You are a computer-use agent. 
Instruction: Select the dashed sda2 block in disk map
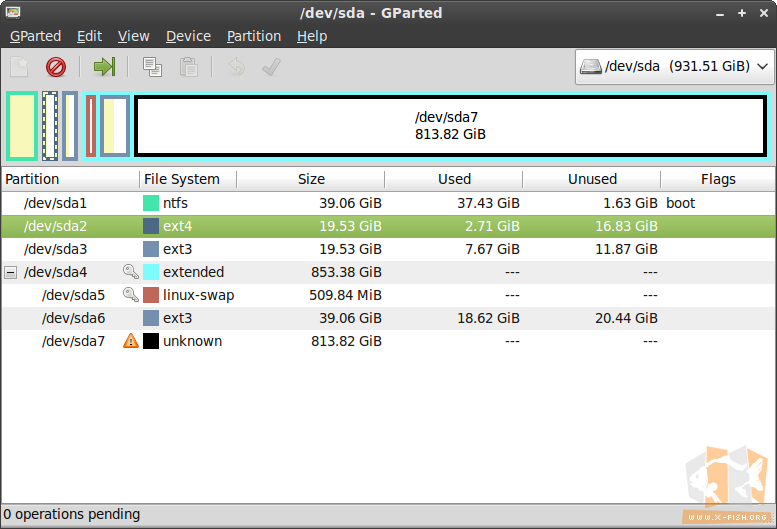click(x=50, y=126)
